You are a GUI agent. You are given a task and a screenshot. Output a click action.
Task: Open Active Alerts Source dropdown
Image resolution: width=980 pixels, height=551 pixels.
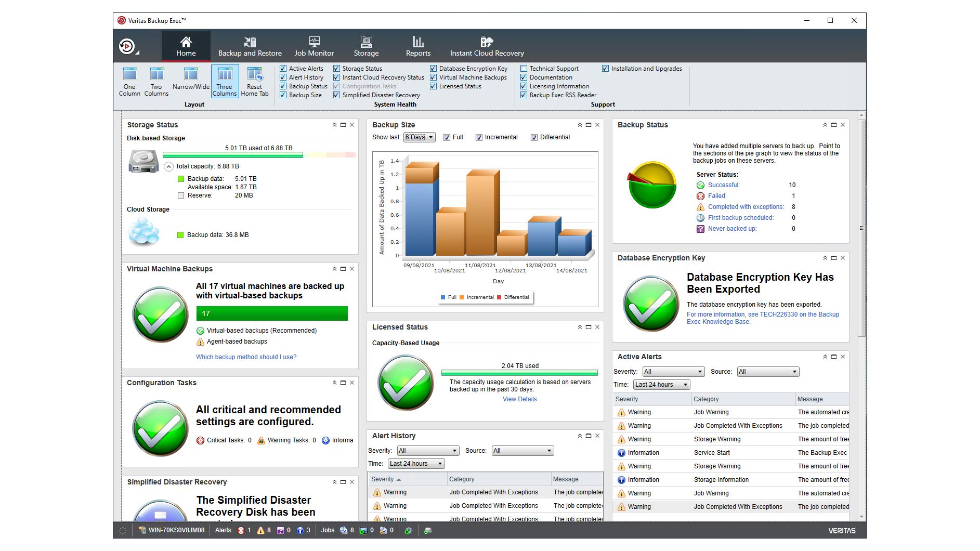pos(768,372)
